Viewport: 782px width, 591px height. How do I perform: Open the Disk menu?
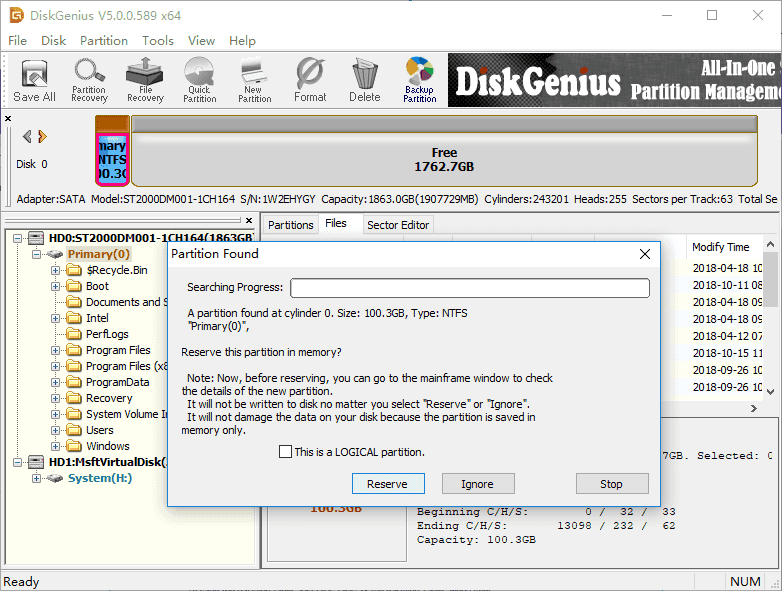pos(53,40)
